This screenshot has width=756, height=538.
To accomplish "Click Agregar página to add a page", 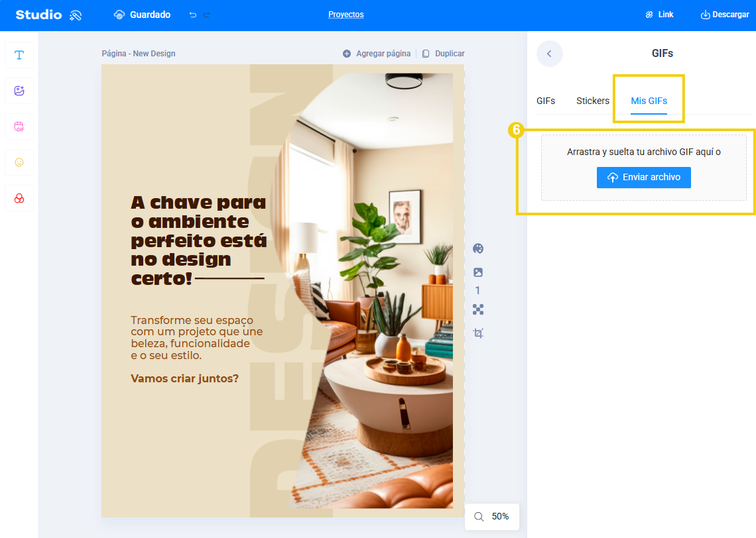I will point(377,54).
